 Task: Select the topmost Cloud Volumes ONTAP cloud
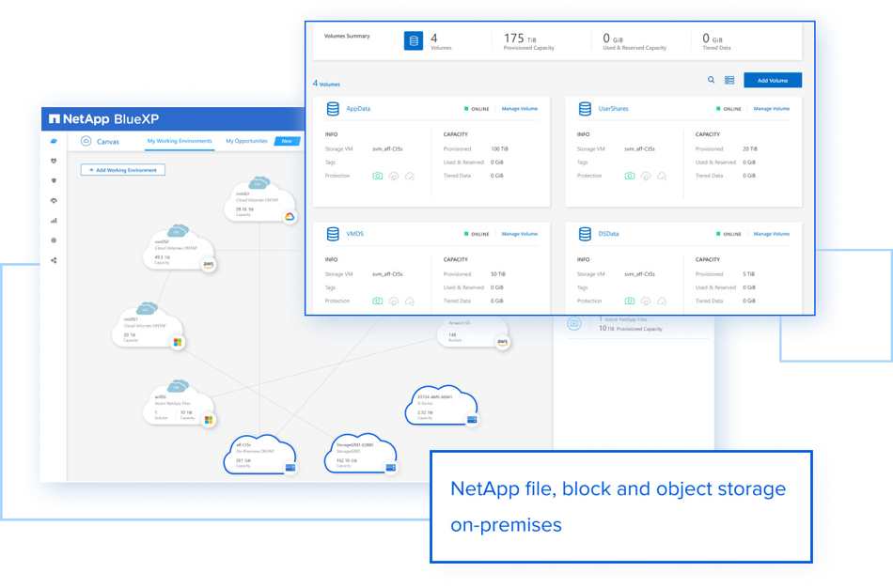tap(259, 200)
